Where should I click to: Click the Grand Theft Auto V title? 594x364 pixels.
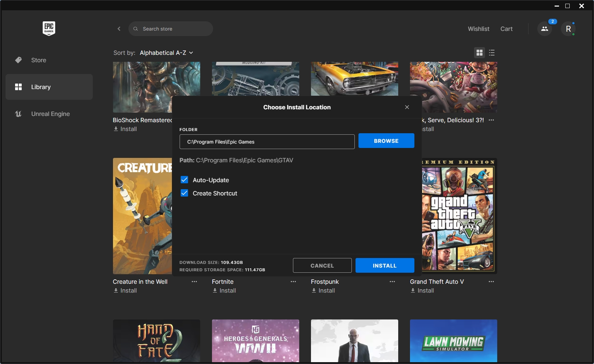(437, 282)
